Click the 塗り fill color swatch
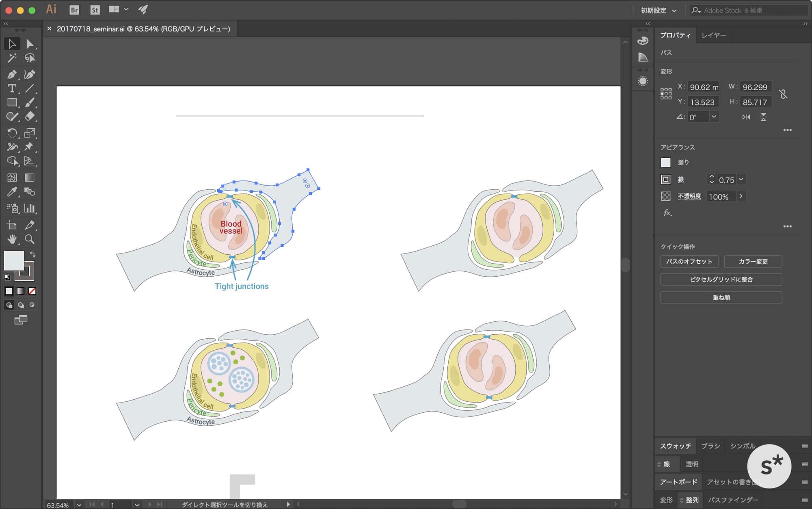This screenshot has height=509, width=812. click(x=666, y=162)
